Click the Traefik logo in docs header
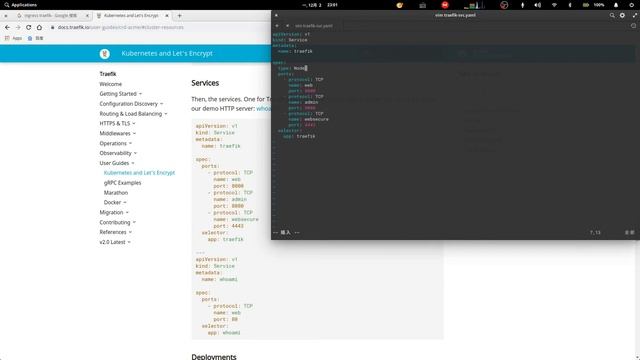The height and width of the screenshot is (360, 640). [104, 53]
